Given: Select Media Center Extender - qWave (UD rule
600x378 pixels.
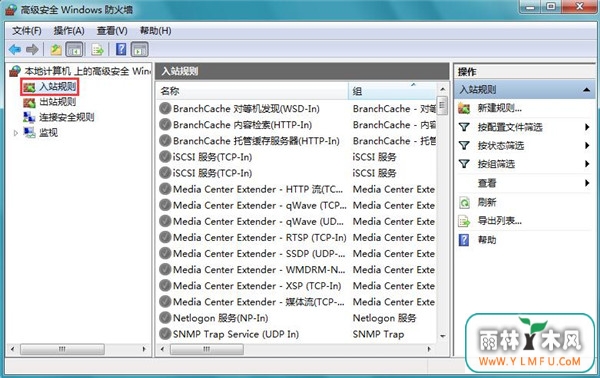Looking at the screenshot, I should (x=258, y=221).
